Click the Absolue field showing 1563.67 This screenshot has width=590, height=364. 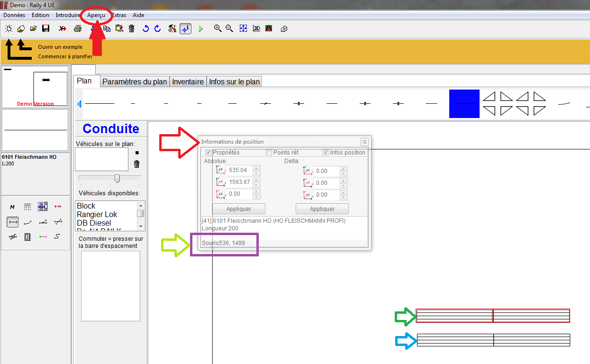click(x=240, y=182)
